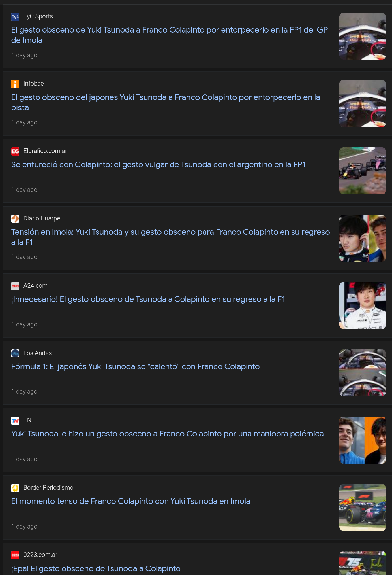
Task: Open TN article about maniobra polémica
Action: [167, 434]
